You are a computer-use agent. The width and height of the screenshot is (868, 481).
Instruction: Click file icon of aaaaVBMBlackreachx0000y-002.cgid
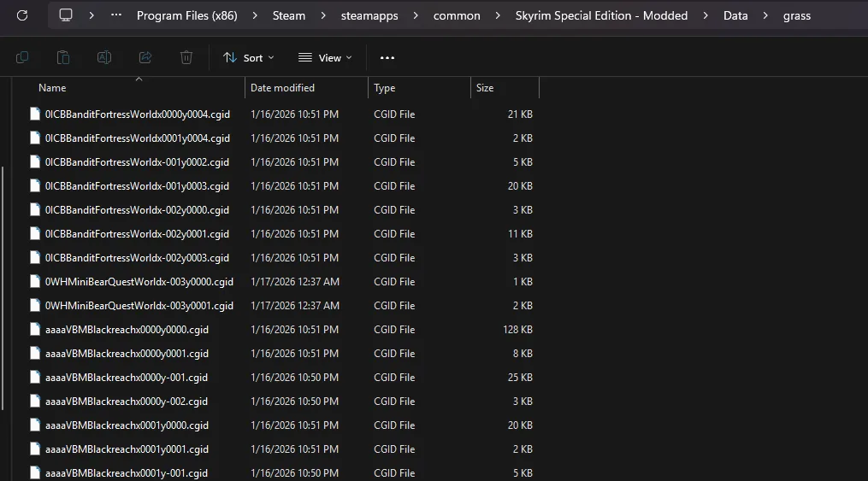pos(35,402)
